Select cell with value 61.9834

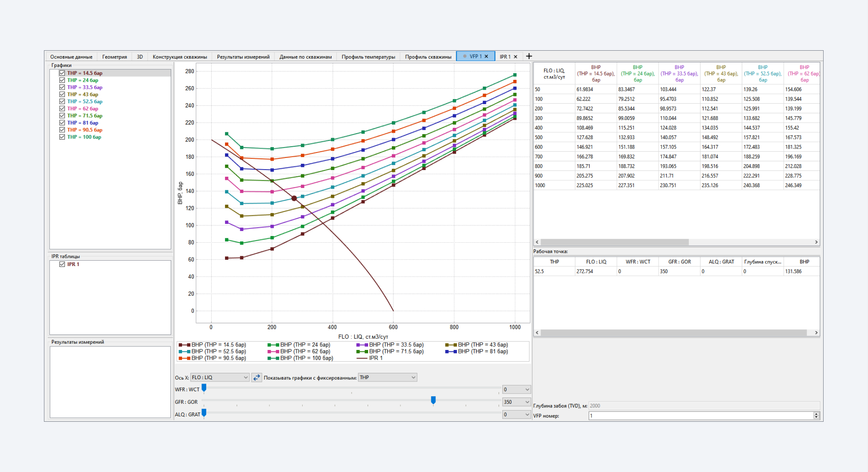click(x=596, y=89)
